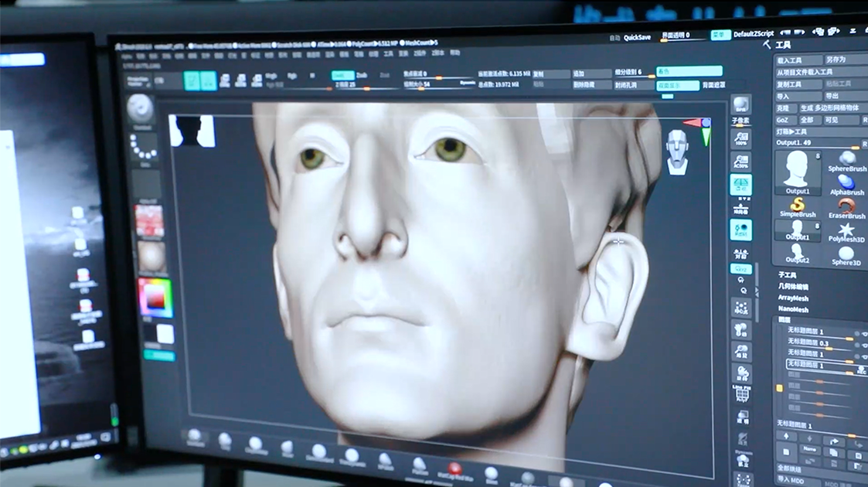Image resolution: width=868 pixels, height=487 pixels.
Task: Select the PolyMesh3D star tool
Action: (846, 232)
